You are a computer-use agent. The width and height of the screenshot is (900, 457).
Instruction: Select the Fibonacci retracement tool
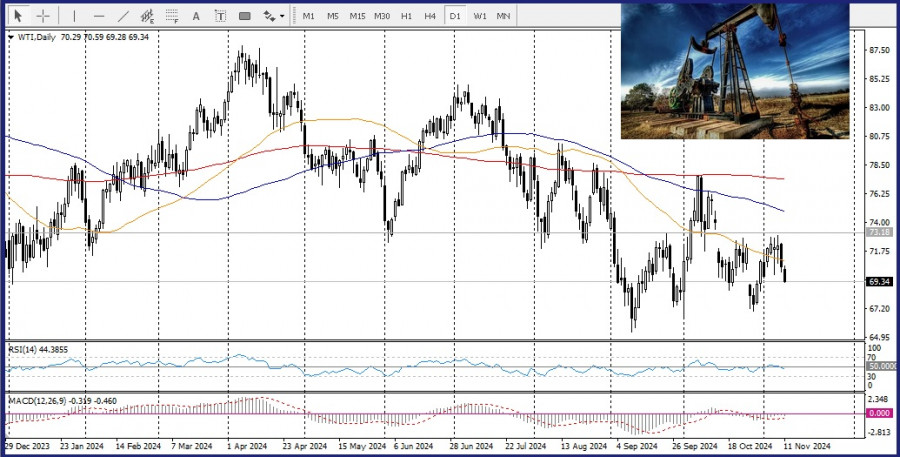click(x=171, y=16)
